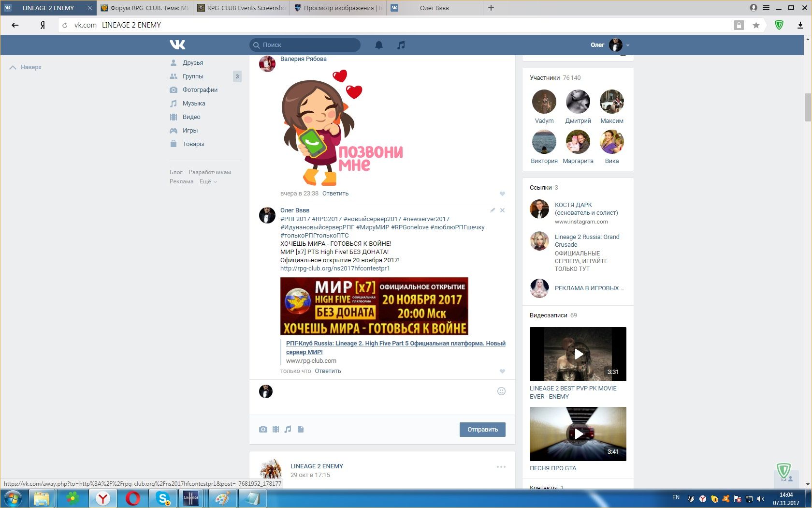812x508 pixels.
Task: Open the music player note icon in header
Action: point(401,45)
